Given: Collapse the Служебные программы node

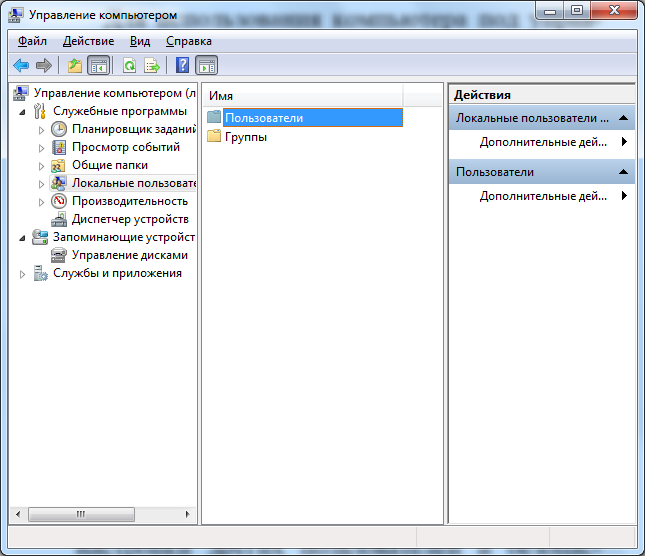Looking at the screenshot, I should [22, 112].
